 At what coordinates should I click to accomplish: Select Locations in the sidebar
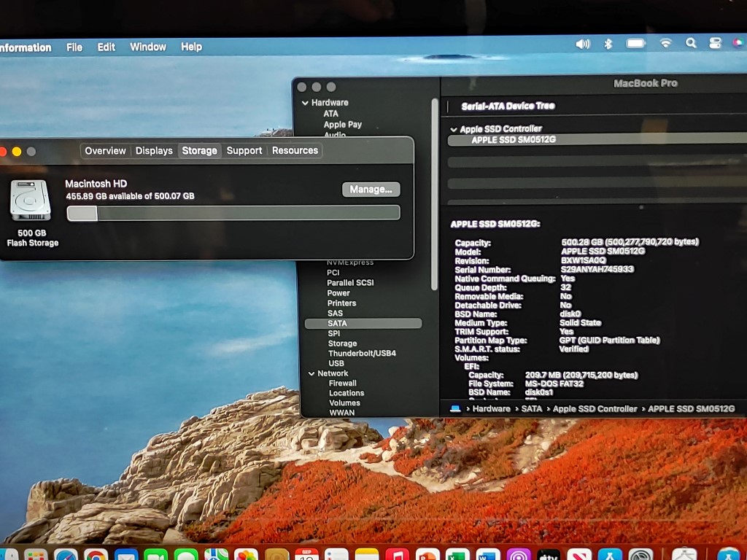tap(347, 393)
